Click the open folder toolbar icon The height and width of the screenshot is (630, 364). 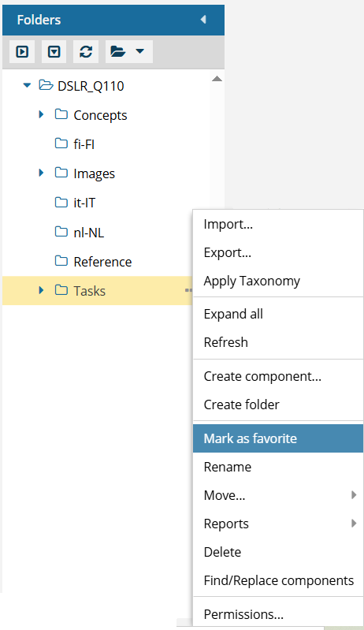coord(118,51)
